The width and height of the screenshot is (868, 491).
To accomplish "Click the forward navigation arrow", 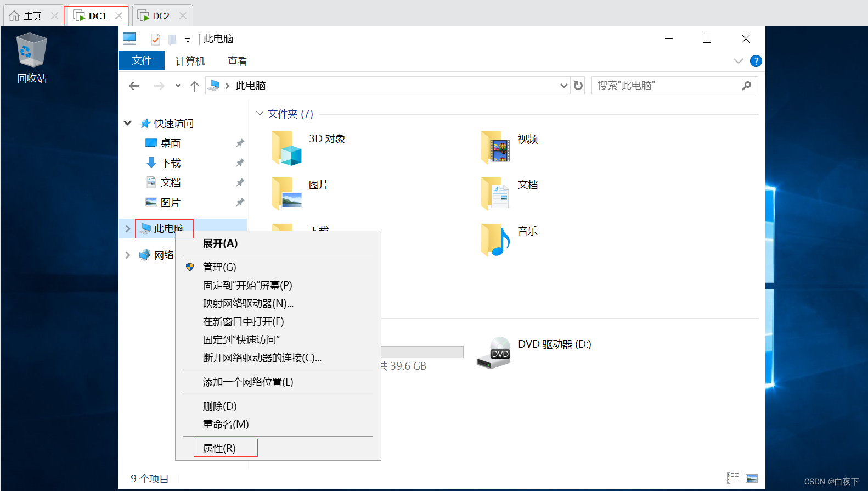I will coord(159,86).
